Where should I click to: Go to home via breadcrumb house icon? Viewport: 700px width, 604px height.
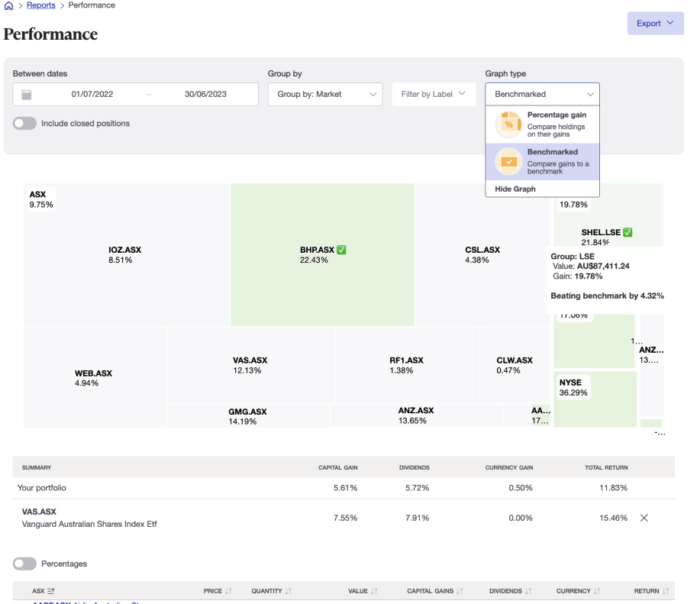8,6
